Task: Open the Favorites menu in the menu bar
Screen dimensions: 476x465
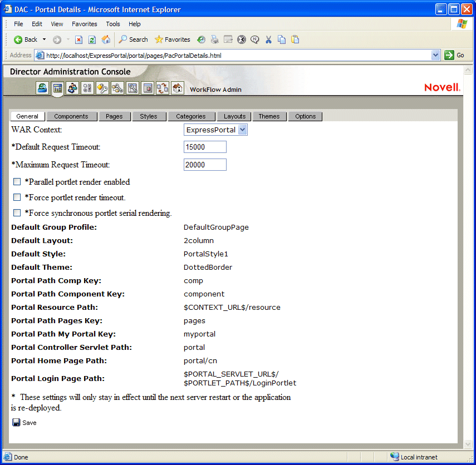Action: (85, 24)
